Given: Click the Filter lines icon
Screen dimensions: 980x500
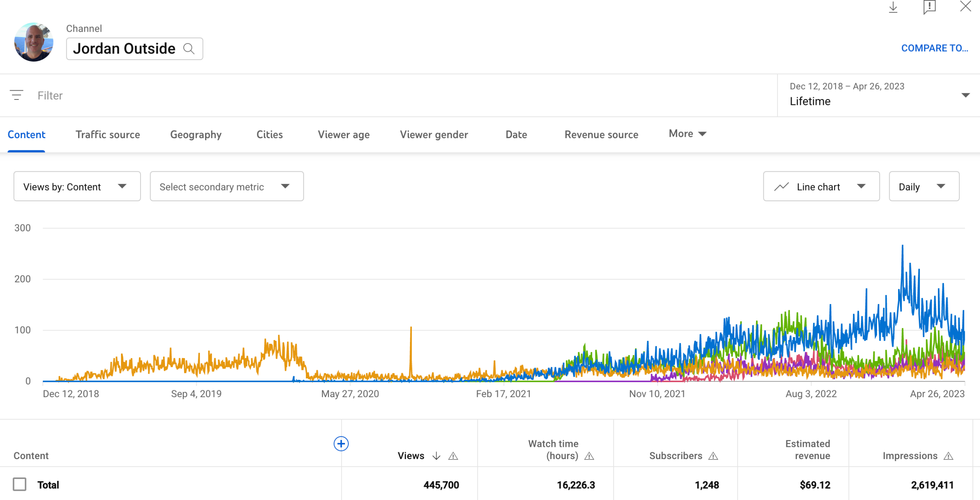Looking at the screenshot, I should [x=16, y=95].
